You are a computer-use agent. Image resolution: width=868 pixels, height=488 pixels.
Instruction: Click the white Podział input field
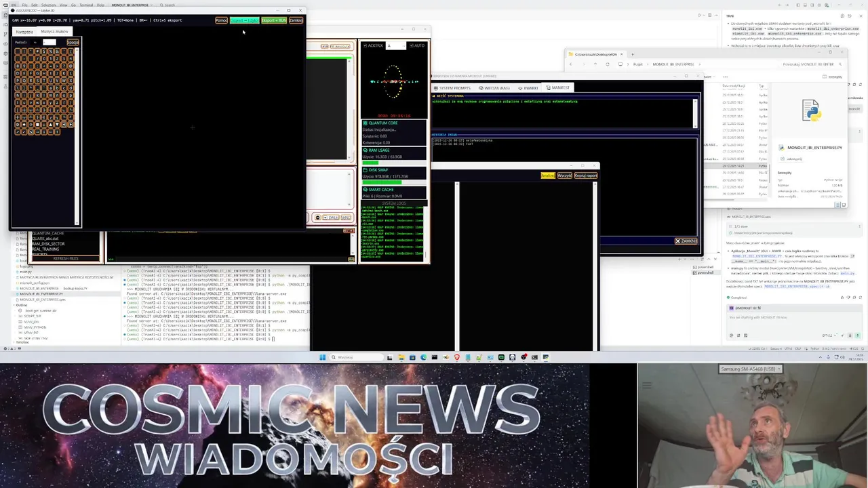(x=50, y=42)
